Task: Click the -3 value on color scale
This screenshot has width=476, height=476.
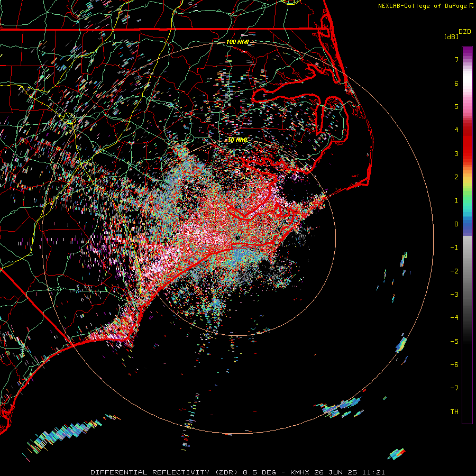Action: [x=454, y=294]
